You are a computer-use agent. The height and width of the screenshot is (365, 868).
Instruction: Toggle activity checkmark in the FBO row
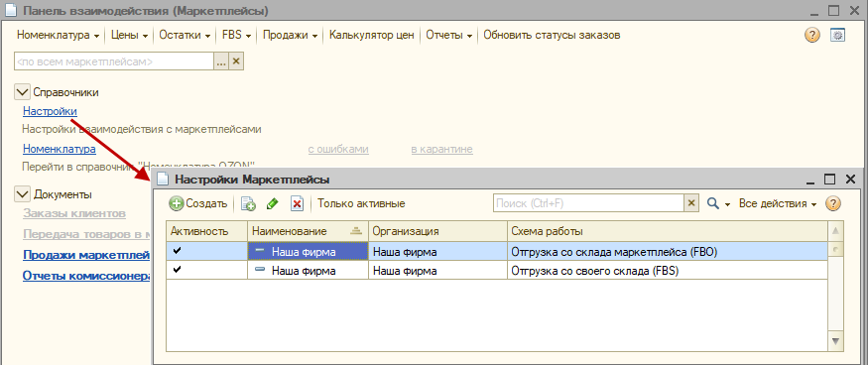pyautogui.click(x=178, y=251)
